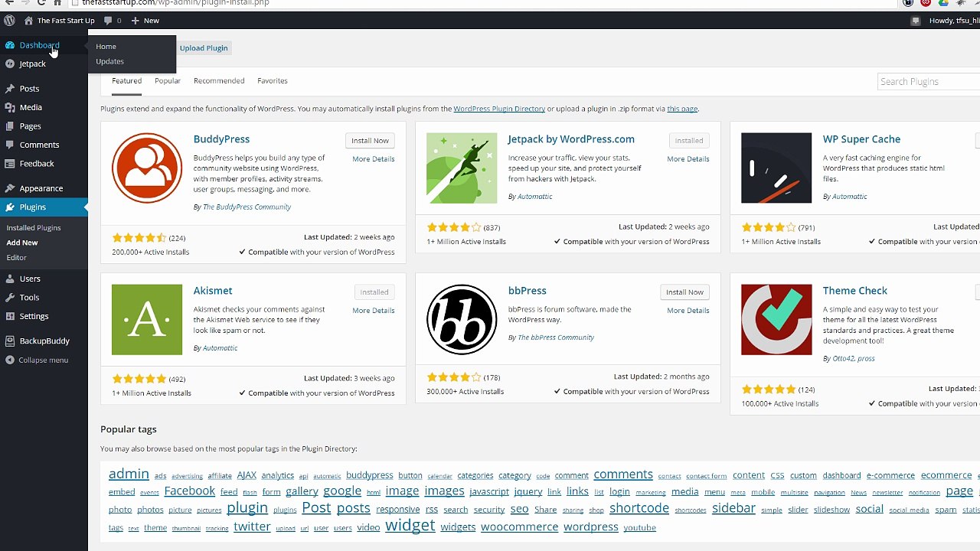Screen dimensions: 980x551
Task: Switch to the Favorites tab
Action: [x=273, y=80]
